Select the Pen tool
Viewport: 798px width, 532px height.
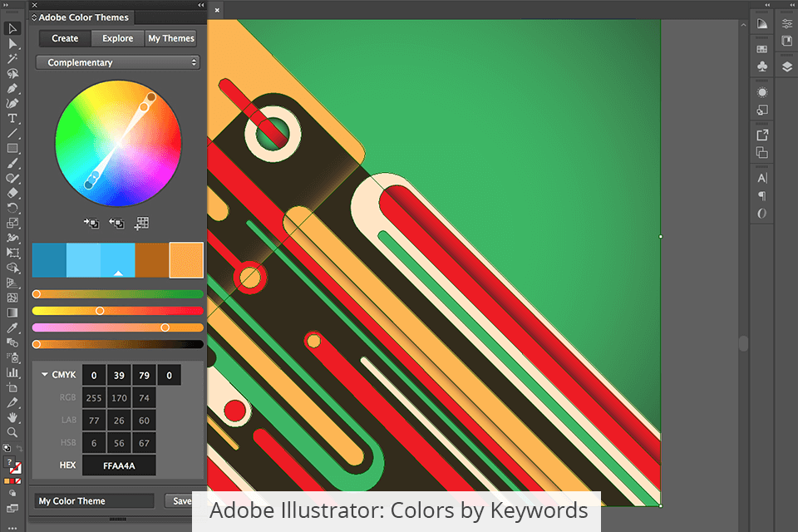pyautogui.click(x=12, y=89)
